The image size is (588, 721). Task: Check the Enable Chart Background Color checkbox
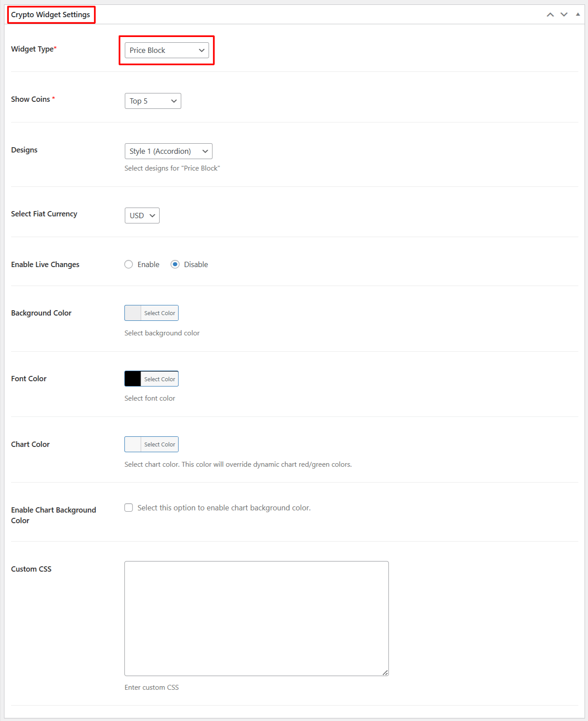(x=129, y=508)
